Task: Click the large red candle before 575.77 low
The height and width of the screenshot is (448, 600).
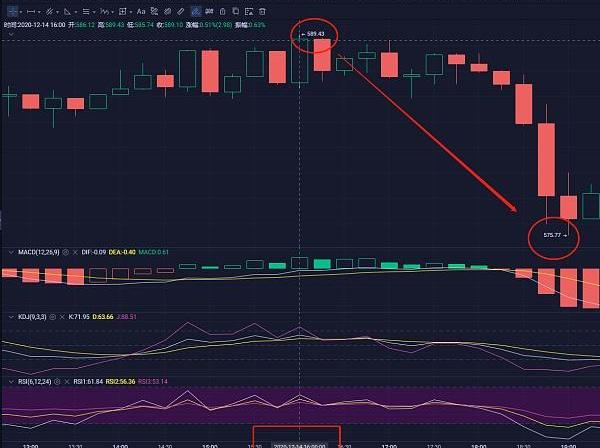Action: (x=546, y=160)
